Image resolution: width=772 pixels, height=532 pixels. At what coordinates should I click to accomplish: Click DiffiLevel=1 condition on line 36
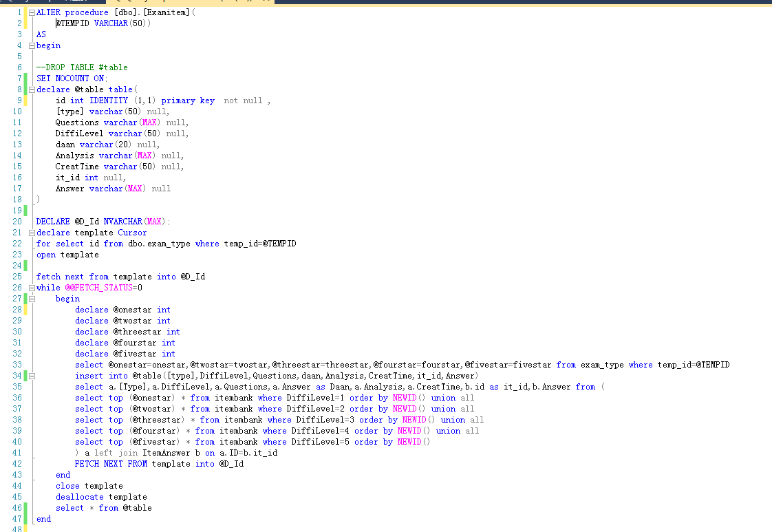(316, 398)
